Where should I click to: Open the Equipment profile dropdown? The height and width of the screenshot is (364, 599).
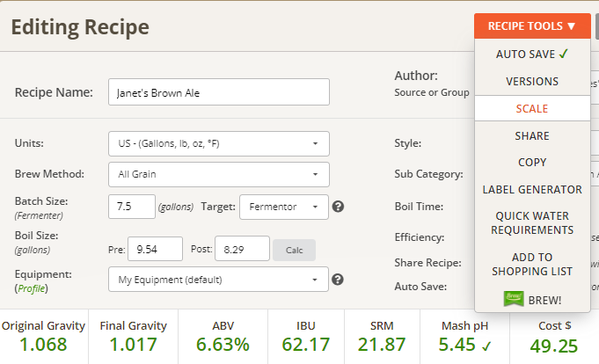pos(218,280)
